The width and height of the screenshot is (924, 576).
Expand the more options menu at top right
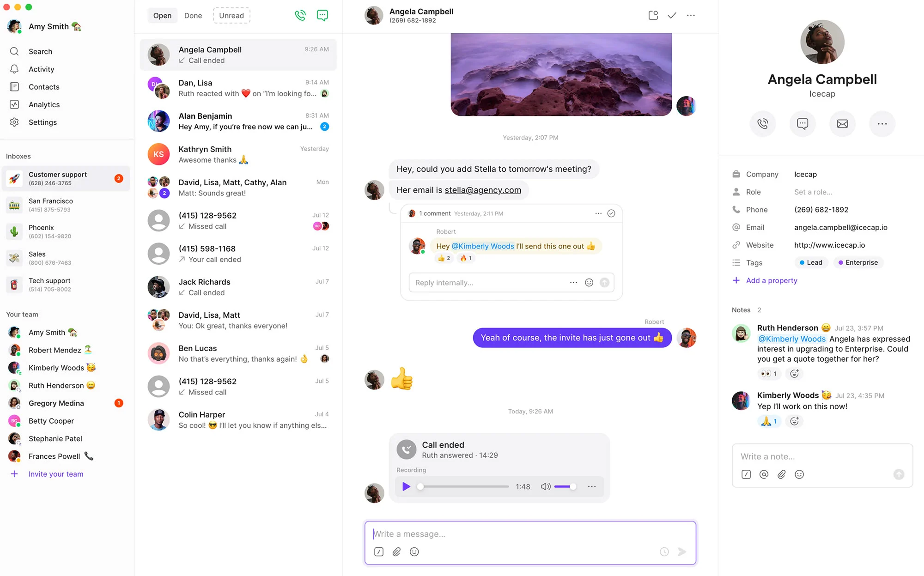[x=690, y=15]
